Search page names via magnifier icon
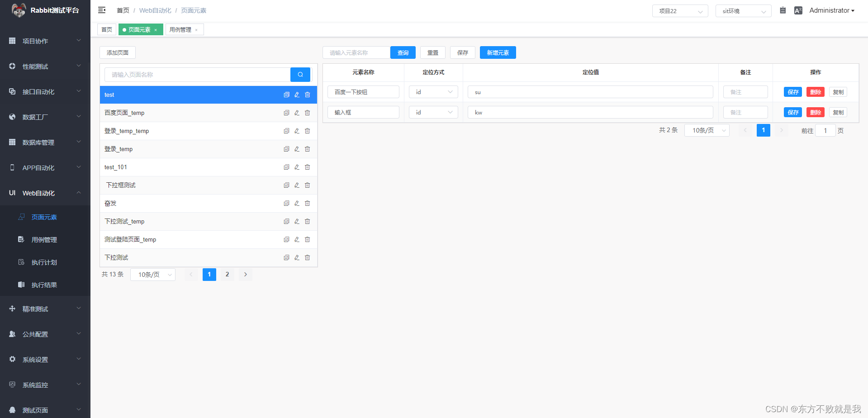Image resolution: width=868 pixels, height=418 pixels. tap(300, 75)
